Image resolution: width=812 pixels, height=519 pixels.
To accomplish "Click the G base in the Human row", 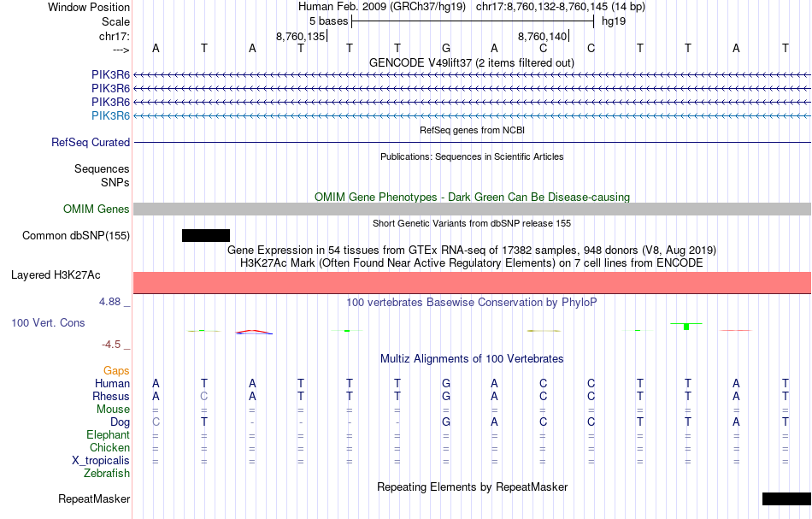I will [x=446, y=384].
